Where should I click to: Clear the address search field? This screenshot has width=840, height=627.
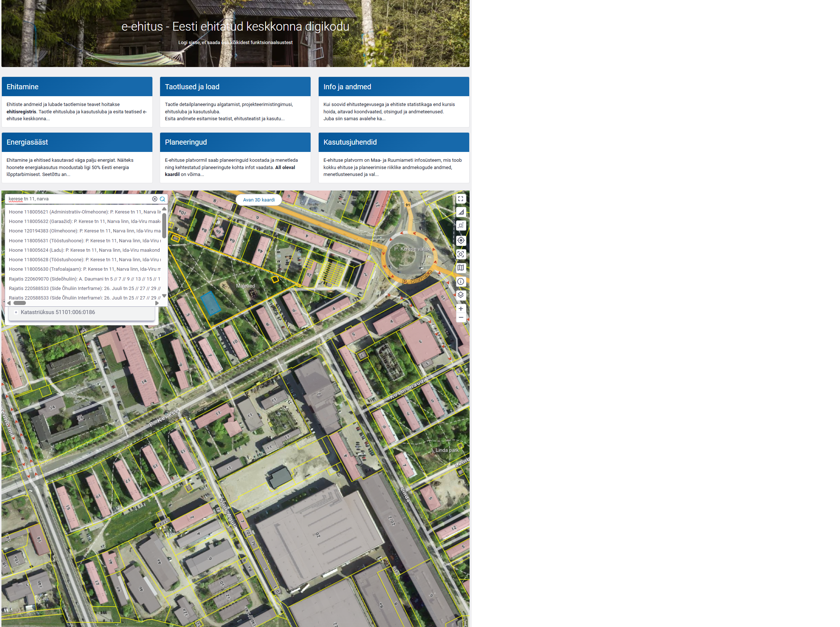tap(155, 199)
